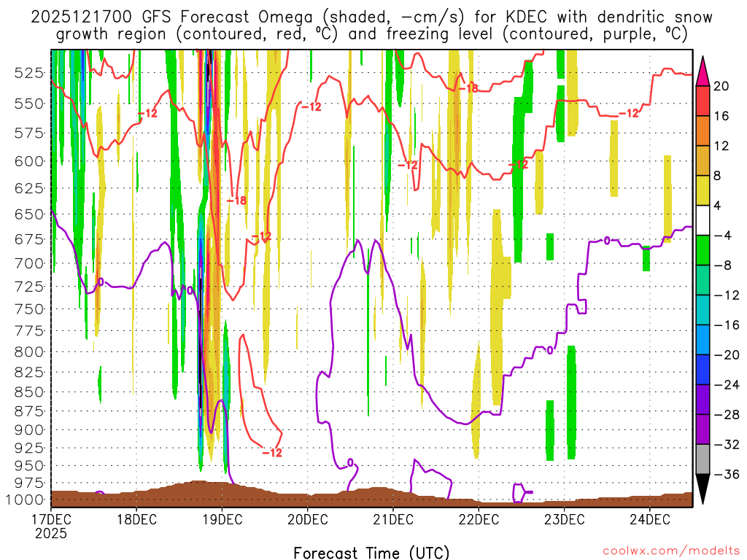Click the colorbar value label 4

coord(718,206)
